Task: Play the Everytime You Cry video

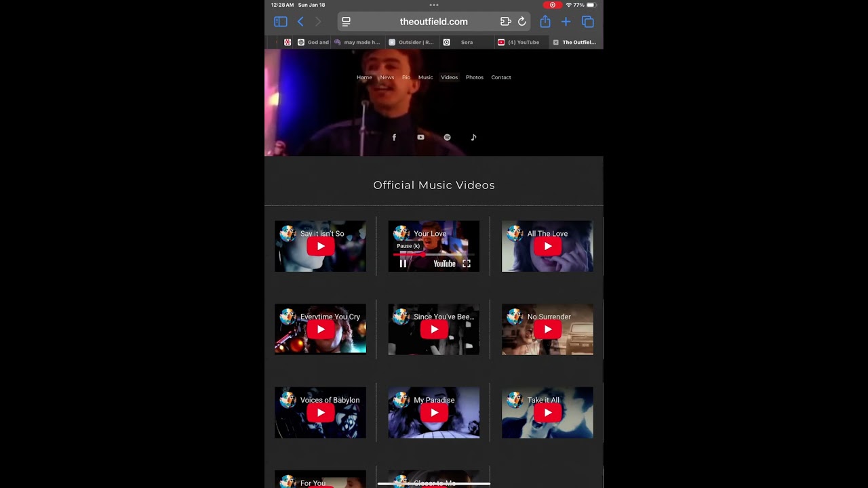Action: tap(320, 330)
